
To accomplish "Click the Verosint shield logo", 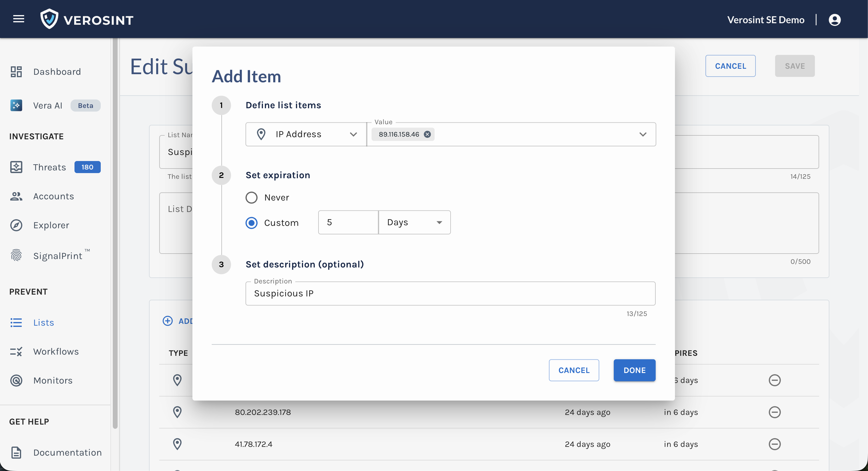I will pos(49,19).
